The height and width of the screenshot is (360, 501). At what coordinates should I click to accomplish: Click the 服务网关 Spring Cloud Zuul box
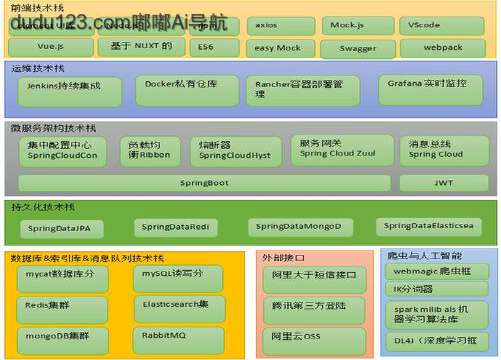click(x=342, y=150)
